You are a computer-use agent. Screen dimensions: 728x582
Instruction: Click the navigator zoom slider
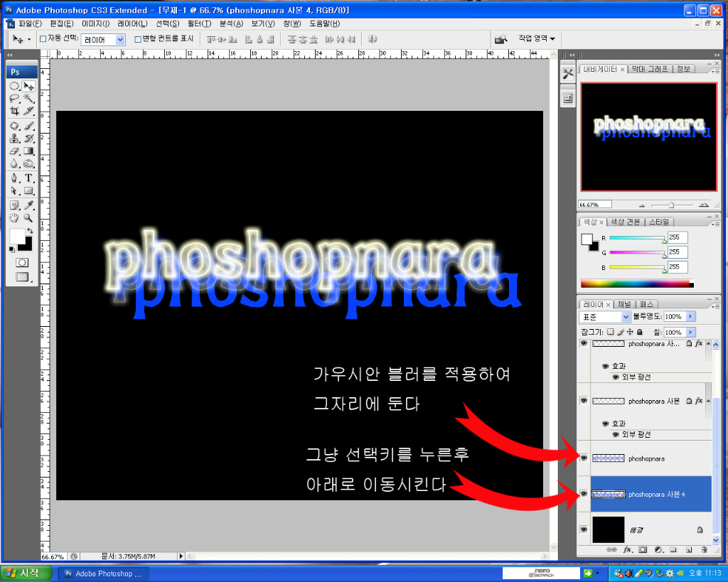(x=671, y=205)
